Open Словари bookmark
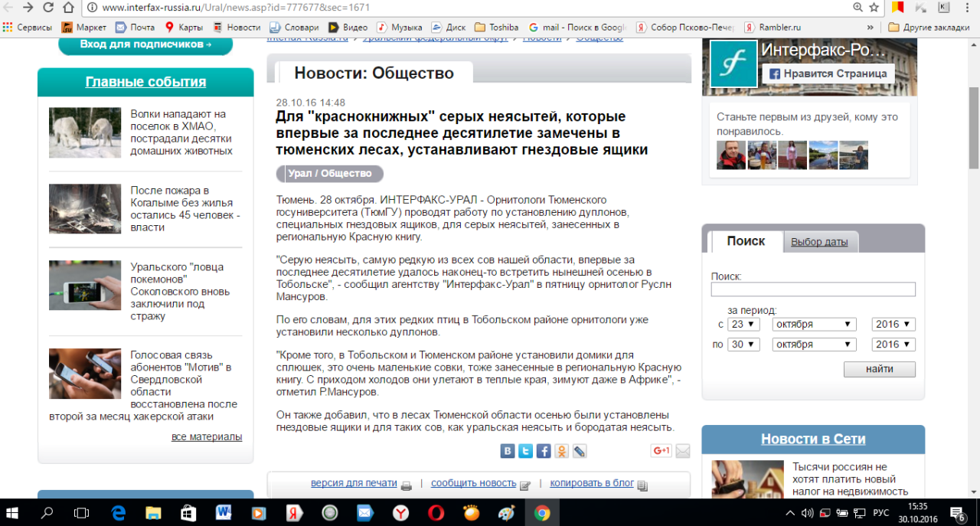This screenshot has height=526, width=980. [292, 28]
